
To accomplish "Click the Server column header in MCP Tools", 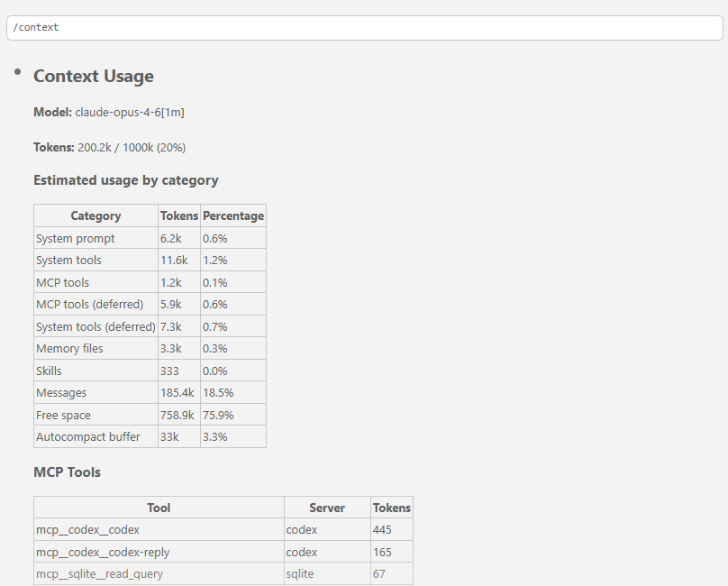I will click(327, 507).
